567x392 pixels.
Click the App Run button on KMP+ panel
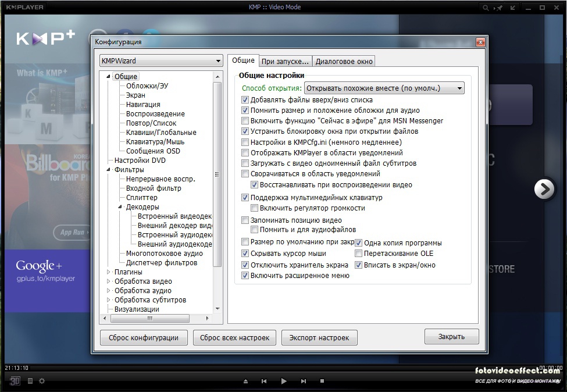point(72,232)
